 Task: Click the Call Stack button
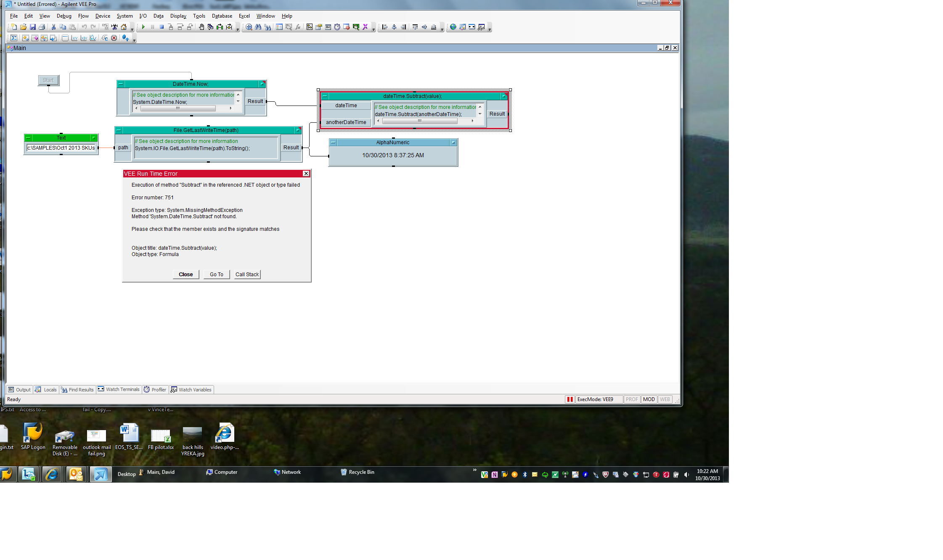tap(247, 275)
